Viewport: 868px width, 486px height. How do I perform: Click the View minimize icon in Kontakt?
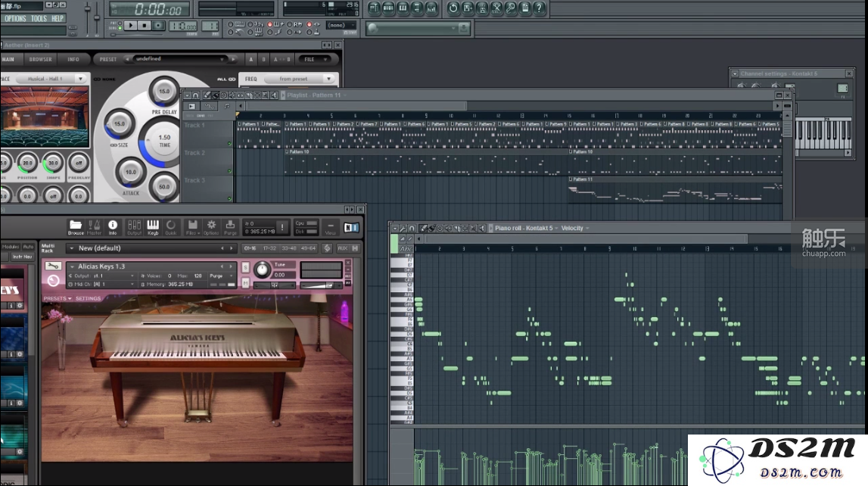tap(331, 227)
